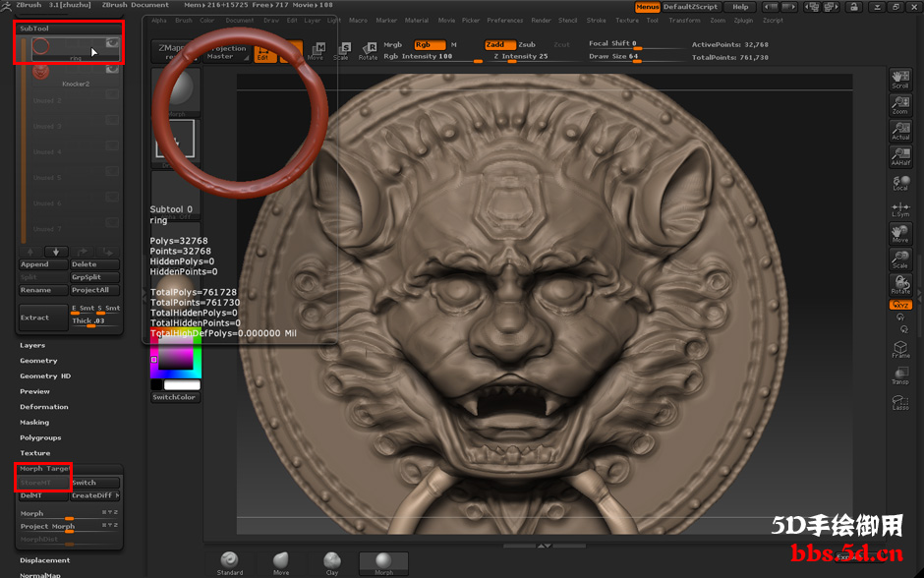
Task: Open the Zplugin menu
Action: click(x=744, y=20)
